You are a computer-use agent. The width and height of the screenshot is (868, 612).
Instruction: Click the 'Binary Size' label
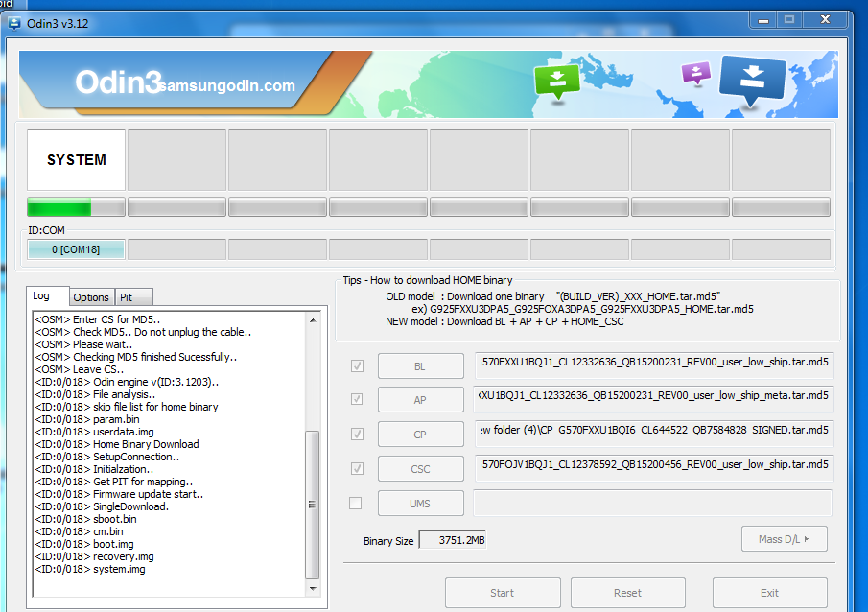(x=388, y=541)
